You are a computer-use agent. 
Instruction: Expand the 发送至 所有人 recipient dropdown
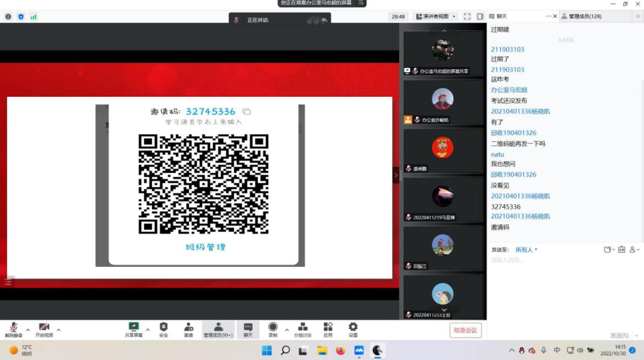tap(527, 250)
